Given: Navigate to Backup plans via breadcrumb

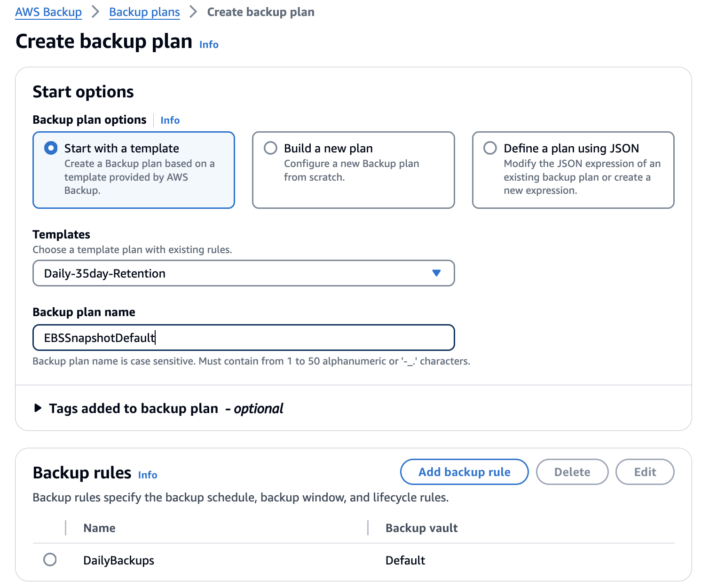Looking at the screenshot, I should coord(144,12).
